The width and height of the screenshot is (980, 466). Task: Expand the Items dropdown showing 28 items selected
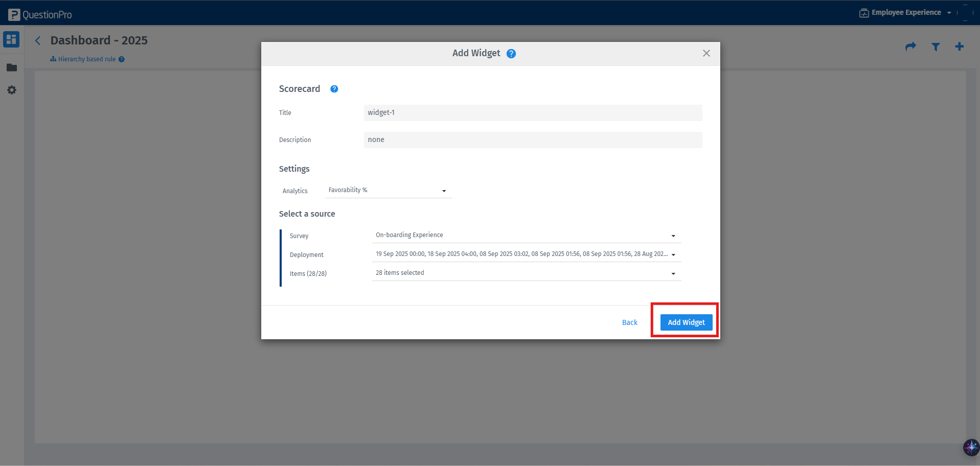pos(673,273)
